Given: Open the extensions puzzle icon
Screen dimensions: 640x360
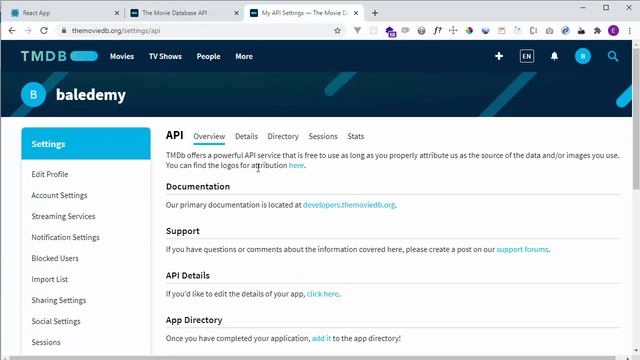Looking at the screenshot, I should coord(597,31).
